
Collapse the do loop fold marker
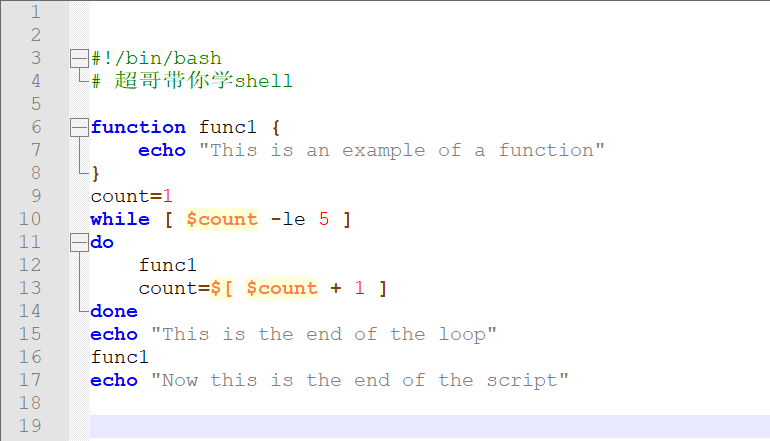[x=80, y=242]
